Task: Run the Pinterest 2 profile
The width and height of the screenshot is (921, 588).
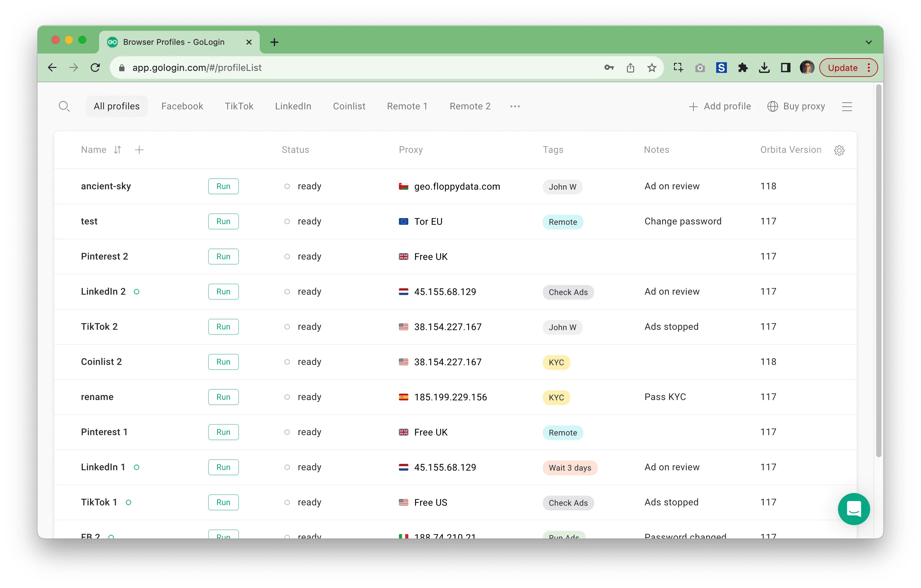Action: [x=223, y=257]
